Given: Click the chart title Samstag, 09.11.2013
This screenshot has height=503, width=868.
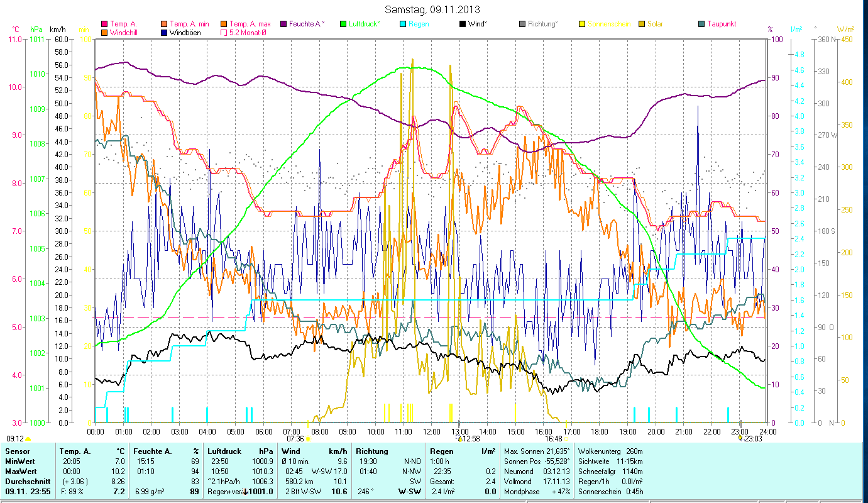Looking at the screenshot, I should pyautogui.click(x=431, y=9).
